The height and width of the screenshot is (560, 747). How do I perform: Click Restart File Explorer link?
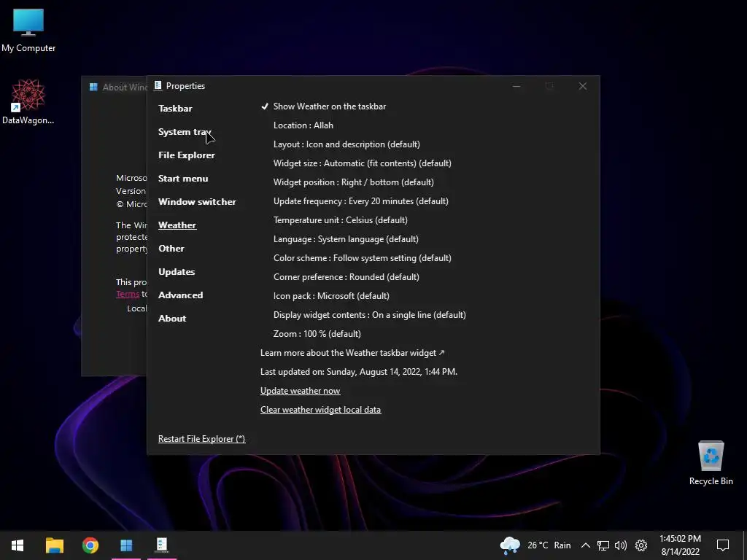(x=201, y=439)
